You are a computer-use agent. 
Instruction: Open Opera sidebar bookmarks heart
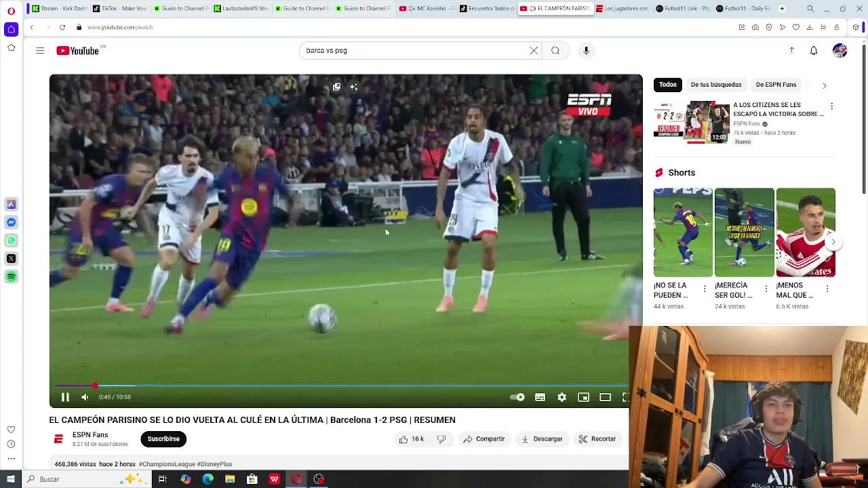tap(11, 430)
